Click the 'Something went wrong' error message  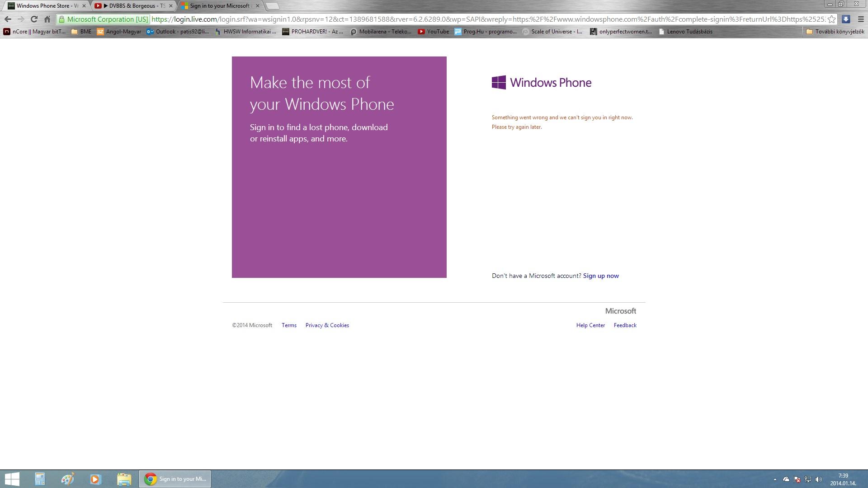[562, 122]
